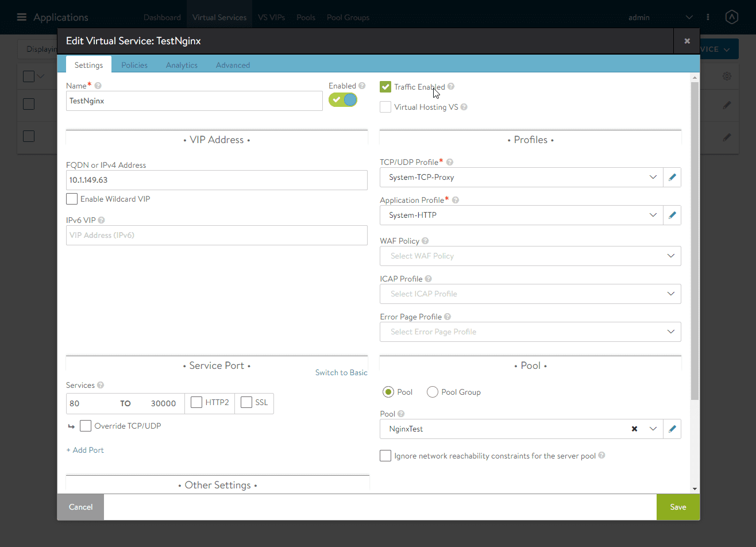Screen dimensions: 756x547
Task: Open the Select WAF Policy dropdown
Action: tap(530, 256)
